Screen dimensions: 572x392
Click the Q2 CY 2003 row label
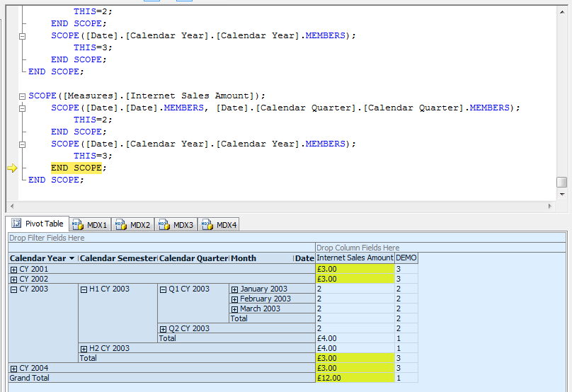tap(189, 328)
